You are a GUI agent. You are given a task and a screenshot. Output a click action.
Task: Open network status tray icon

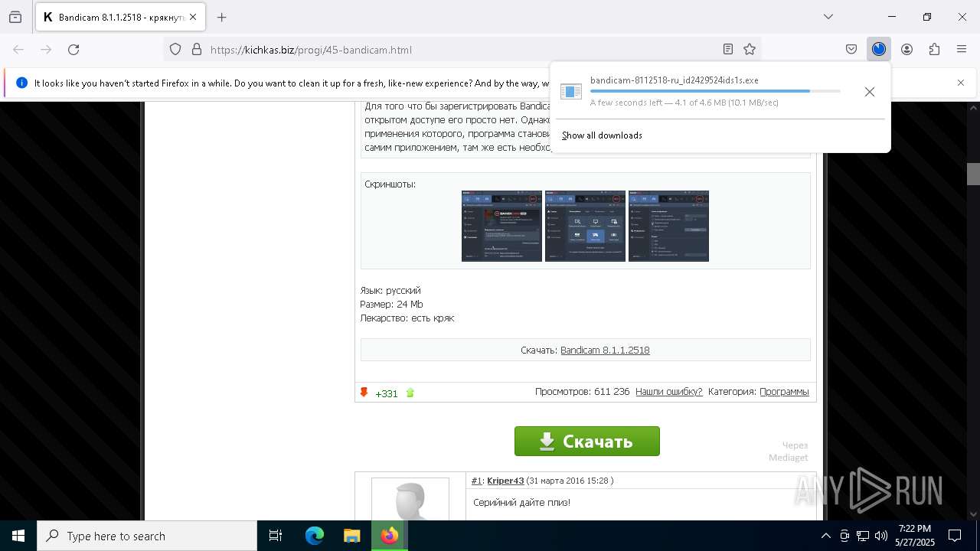(x=863, y=536)
